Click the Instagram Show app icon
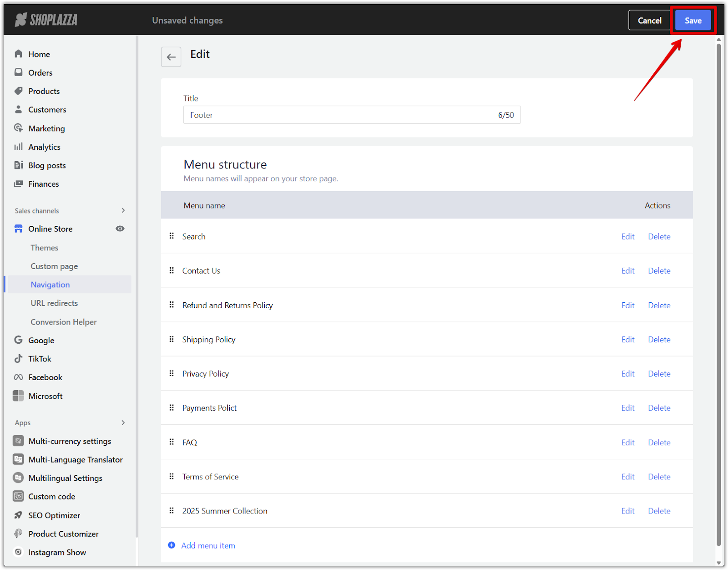The image size is (728, 570). 18,552
